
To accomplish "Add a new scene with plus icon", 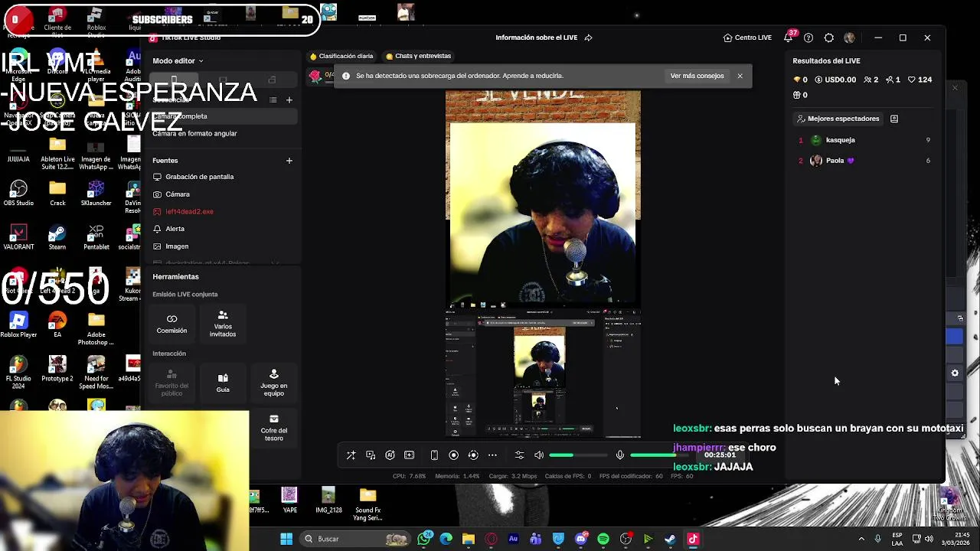I will [x=289, y=99].
